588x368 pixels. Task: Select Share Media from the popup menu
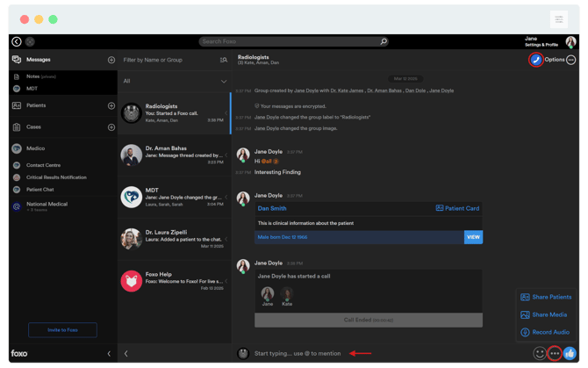tap(544, 314)
